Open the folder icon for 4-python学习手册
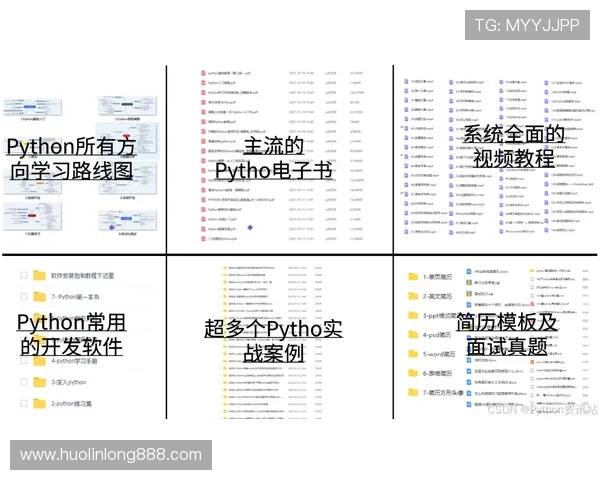The image size is (600, 480). (39, 361)
